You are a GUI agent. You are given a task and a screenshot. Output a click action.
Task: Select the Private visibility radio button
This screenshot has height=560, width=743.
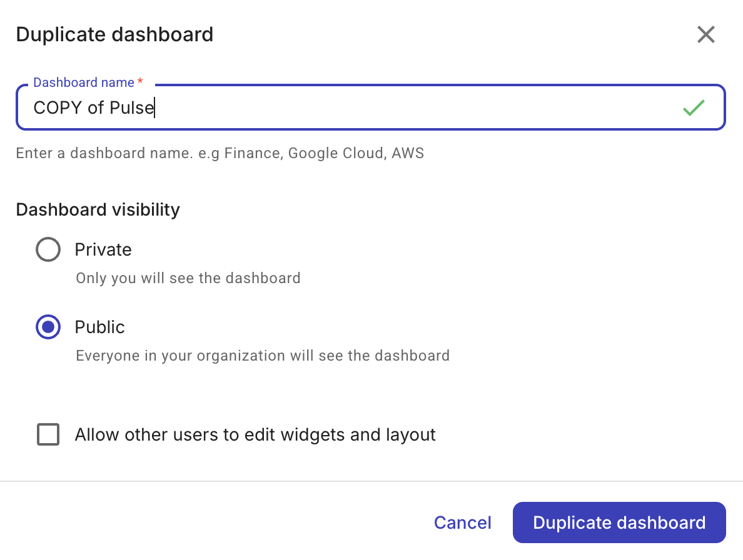point(48,249)
